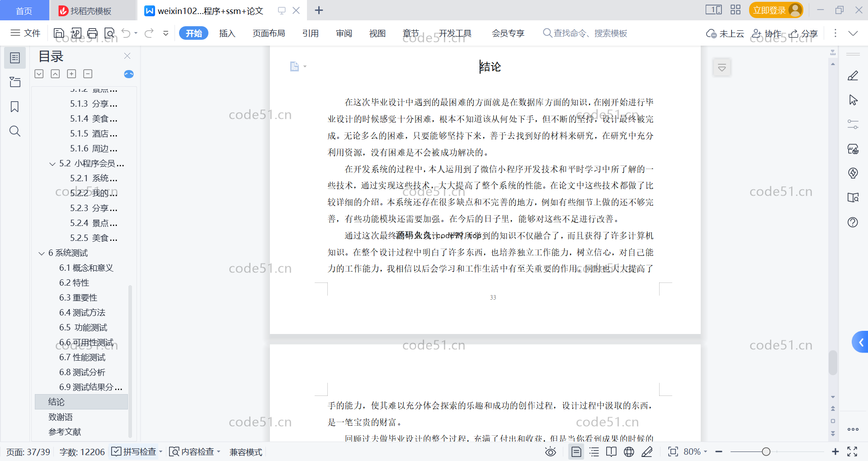The width and height of the screenshot is (868, 461).
Task: Open a new tab with plus button
Action: coord(319,10)
